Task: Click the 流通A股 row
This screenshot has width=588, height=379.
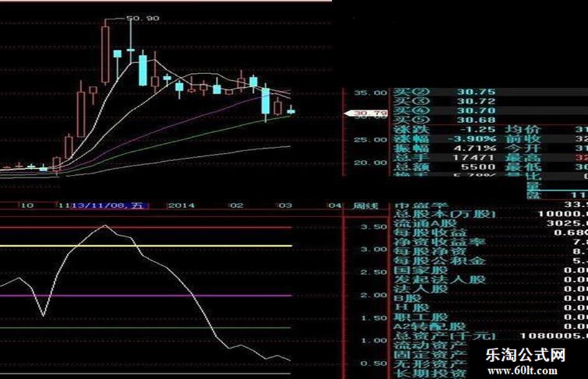Action: pyautogui.click(x=490, y=223)
